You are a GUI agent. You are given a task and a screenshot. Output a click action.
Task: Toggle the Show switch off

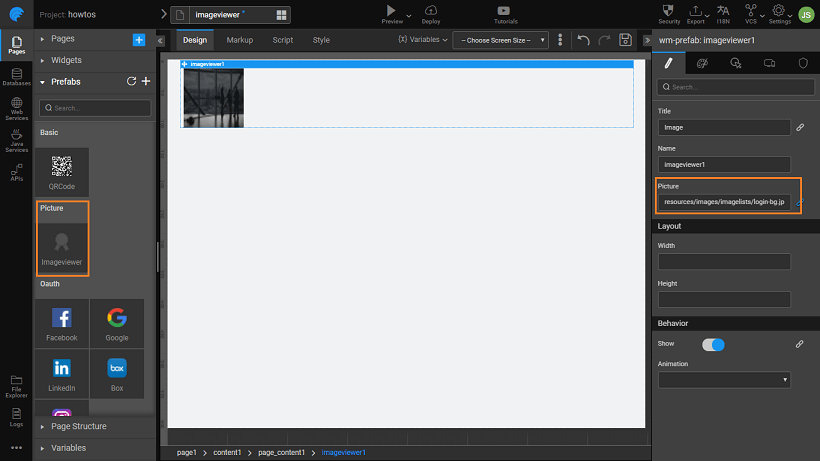click(713, 344)
